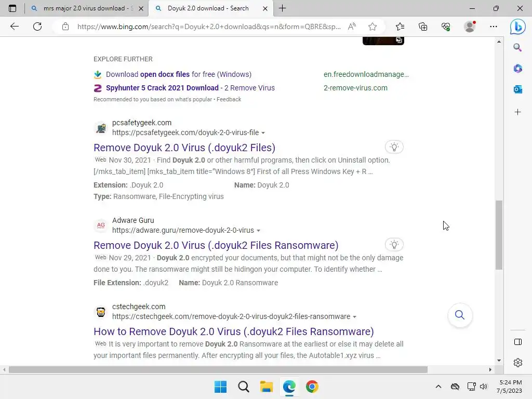Open sidebar settings gear icon
This screenshot has height=399, width=532.
click(x=518, y=363)
